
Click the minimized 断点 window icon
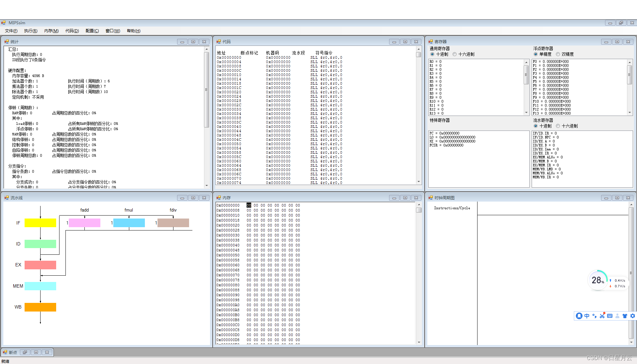coord(5,352)
